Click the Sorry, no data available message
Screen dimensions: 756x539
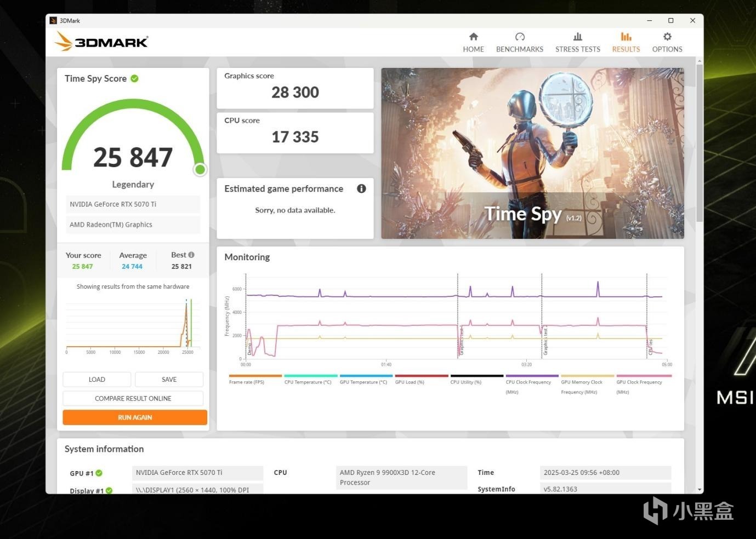coord(295,210)
